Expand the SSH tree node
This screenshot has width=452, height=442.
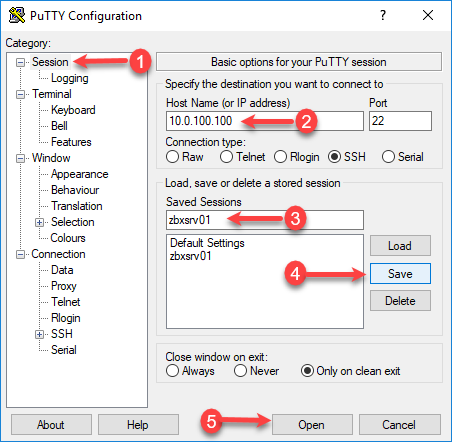point(39,334)
